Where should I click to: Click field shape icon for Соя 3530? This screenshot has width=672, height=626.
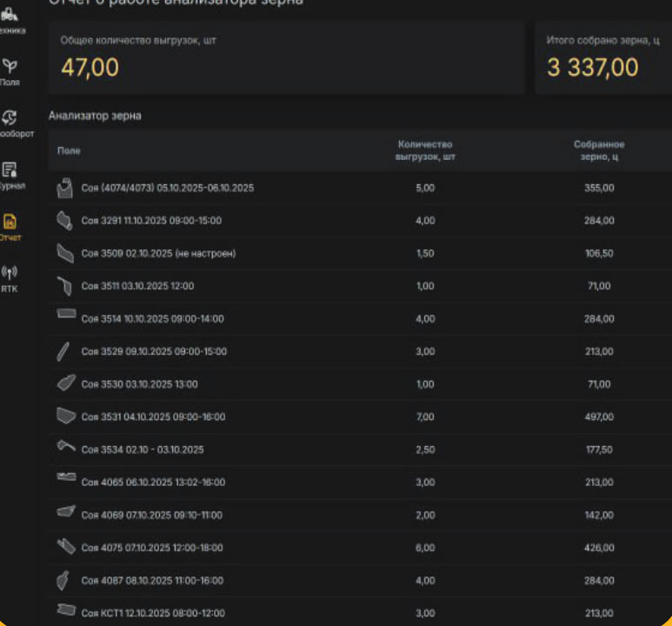66,383
